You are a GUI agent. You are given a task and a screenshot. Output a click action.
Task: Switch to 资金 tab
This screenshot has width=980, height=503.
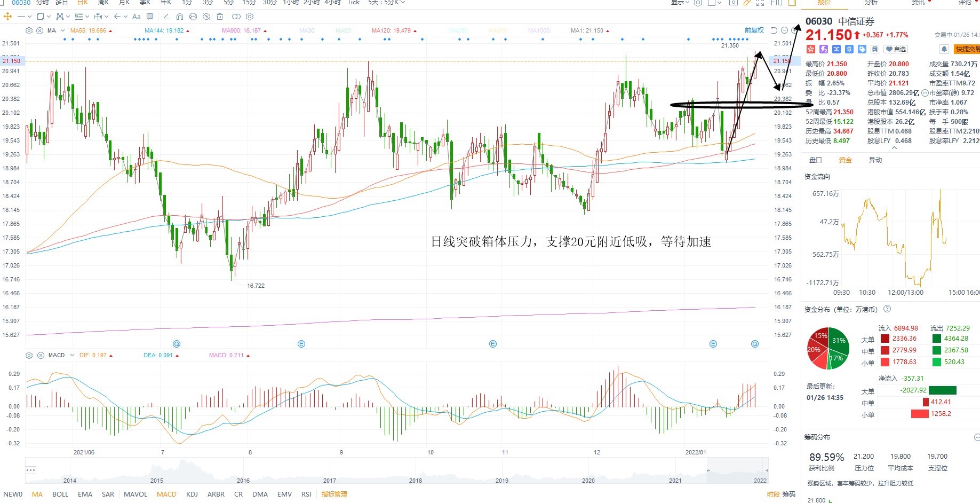point(846,160)
